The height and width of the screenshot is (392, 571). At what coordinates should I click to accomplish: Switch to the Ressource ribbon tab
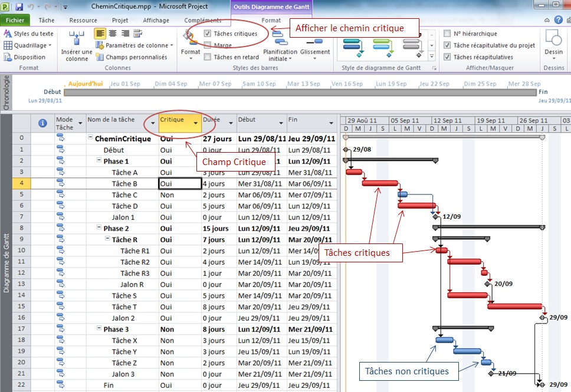pos(83,21)
